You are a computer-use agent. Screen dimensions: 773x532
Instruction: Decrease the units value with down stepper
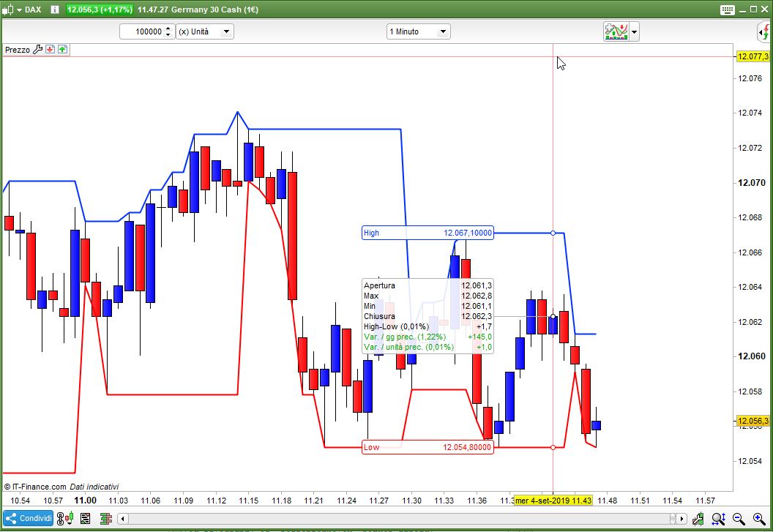[168, 35]
